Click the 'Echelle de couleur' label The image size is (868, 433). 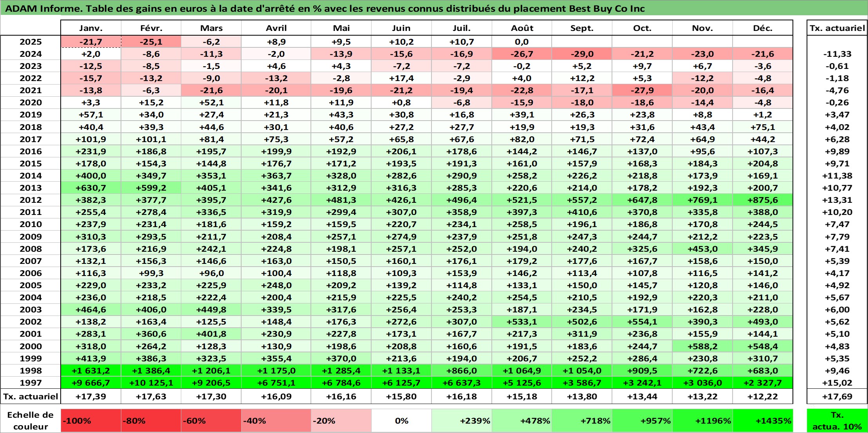[31, 421]
